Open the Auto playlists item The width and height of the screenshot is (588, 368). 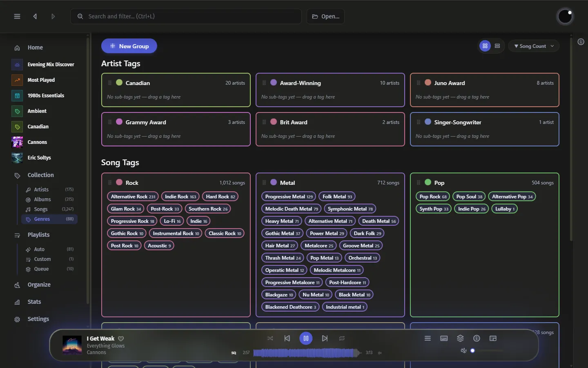tap(49, 249)
